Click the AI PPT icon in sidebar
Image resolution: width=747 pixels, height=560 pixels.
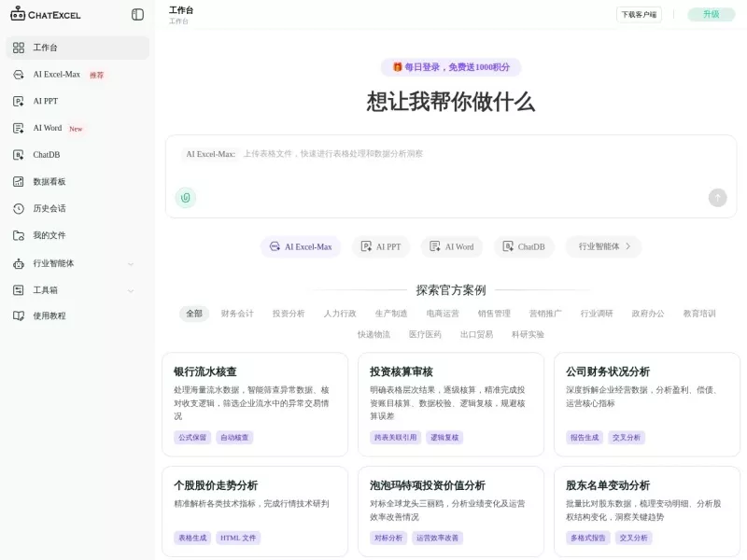tap(19, 101)
